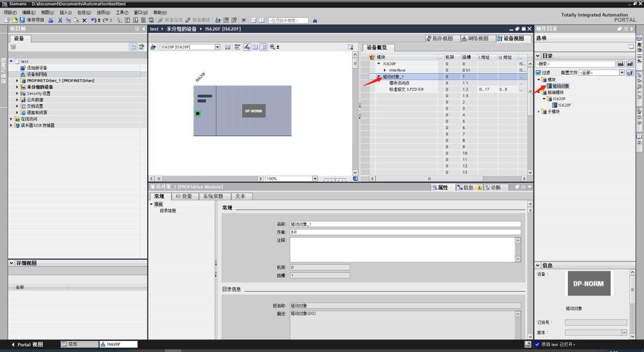
Task: Open the 帮助 menu
Action: [x=160, y=12]
